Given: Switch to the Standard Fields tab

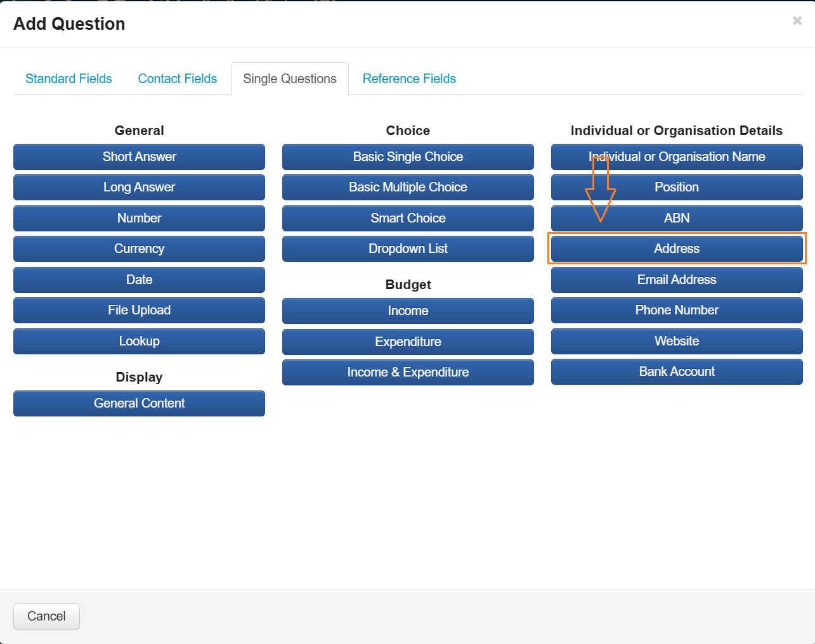Looking at the screenshot, I should point(68,79).
